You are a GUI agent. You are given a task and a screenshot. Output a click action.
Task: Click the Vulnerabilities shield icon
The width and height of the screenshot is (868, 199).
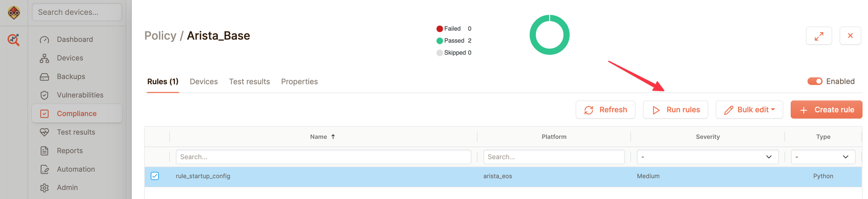point(44,95)
